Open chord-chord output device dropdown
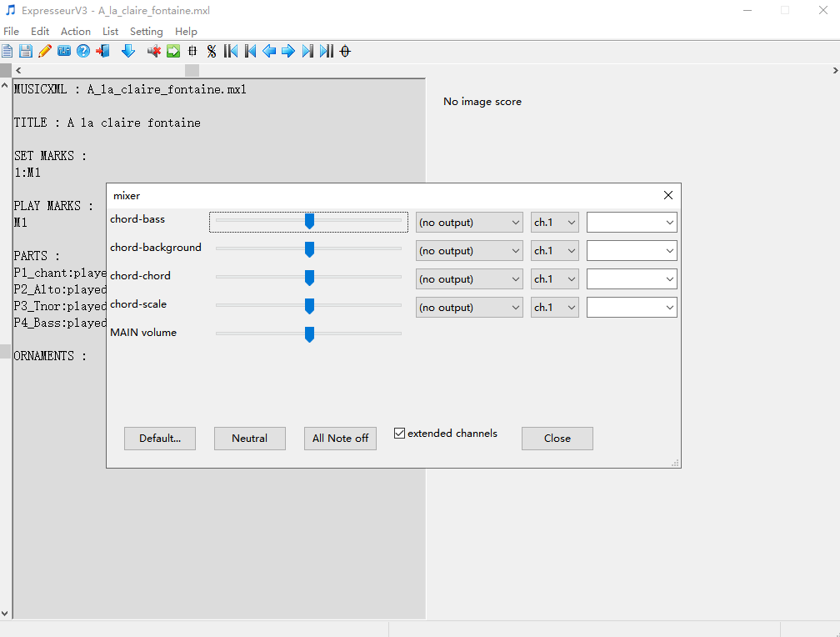Screen dimensions: 840x637 tap(469, 279)
